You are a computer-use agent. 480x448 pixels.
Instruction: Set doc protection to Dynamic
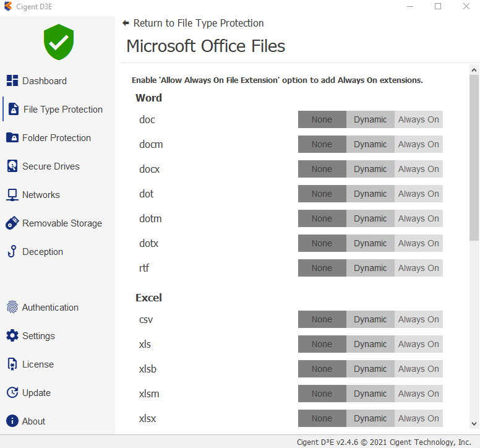(x=371, y=119)
